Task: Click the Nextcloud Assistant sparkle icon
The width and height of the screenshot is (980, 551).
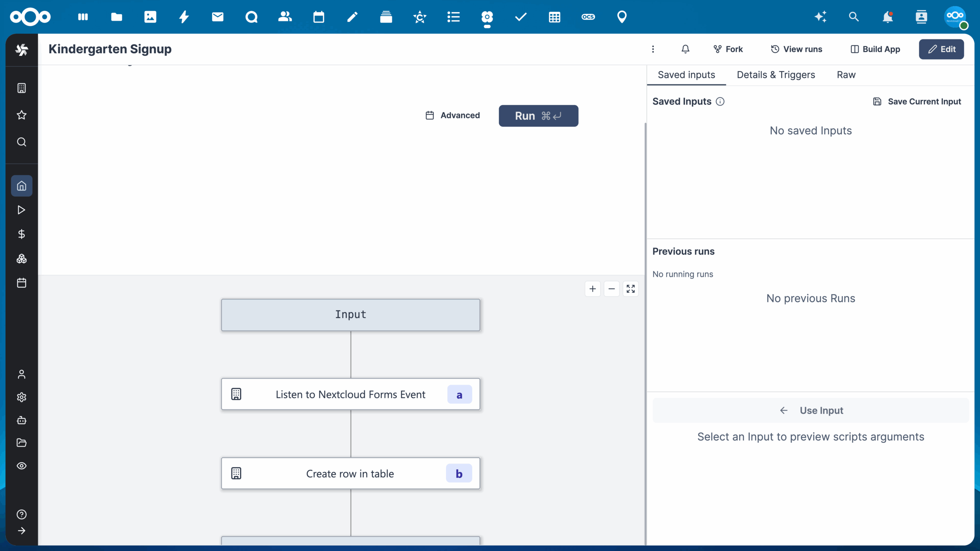Action: click(x=820, y=17)
